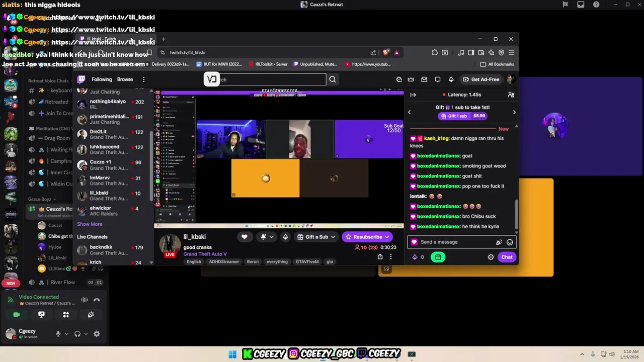Viewport: 644px width, 362px height.
Task: Open Twitch nav more options dots
Action: [x=143, y=79]
